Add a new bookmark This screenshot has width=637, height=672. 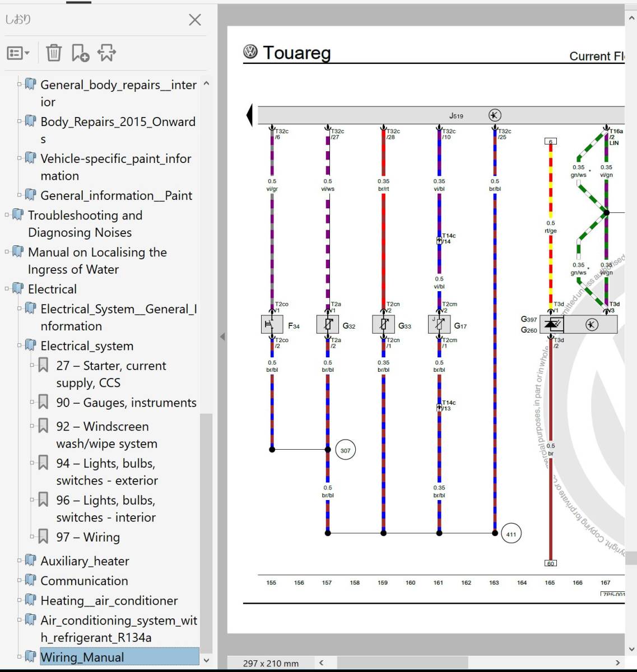point(80,53)
